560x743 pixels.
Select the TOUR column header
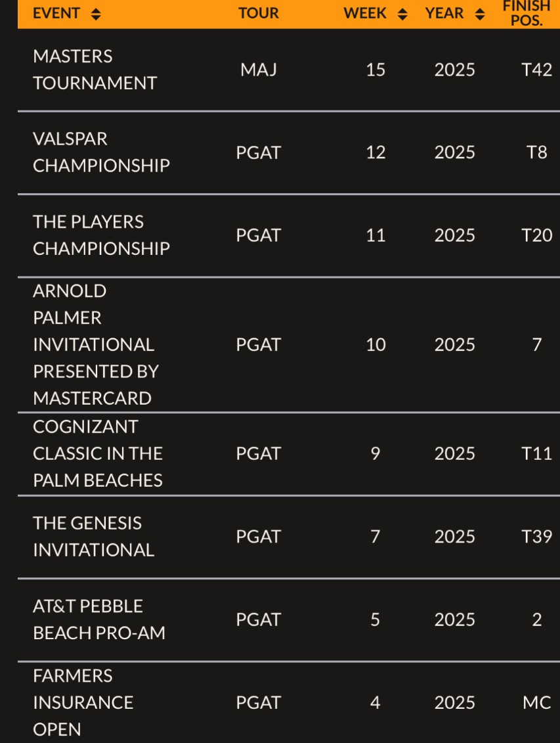(x=259, y=13)
